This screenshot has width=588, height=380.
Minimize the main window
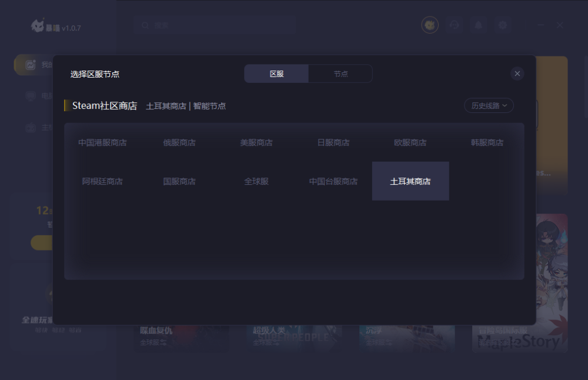541,25
